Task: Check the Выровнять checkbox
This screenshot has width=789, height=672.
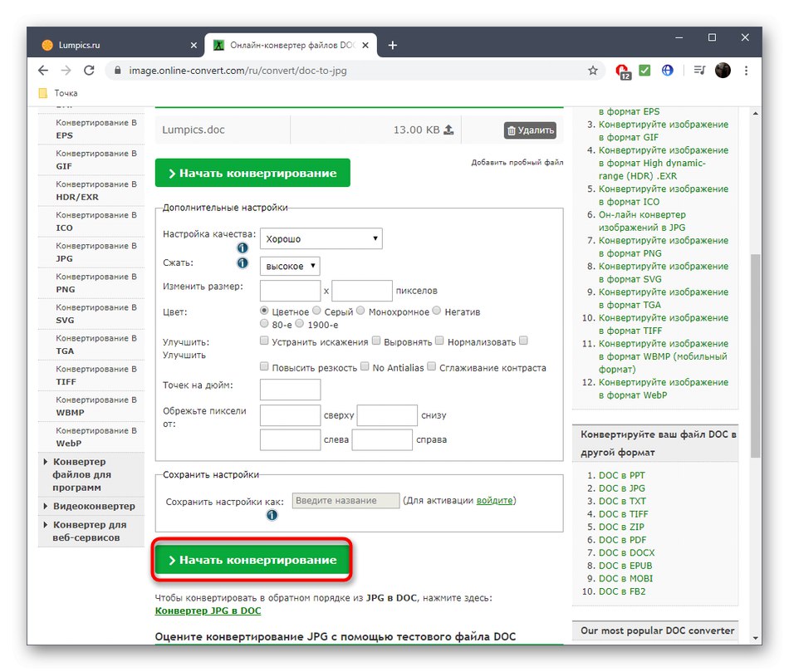Action: click(376, 341)
